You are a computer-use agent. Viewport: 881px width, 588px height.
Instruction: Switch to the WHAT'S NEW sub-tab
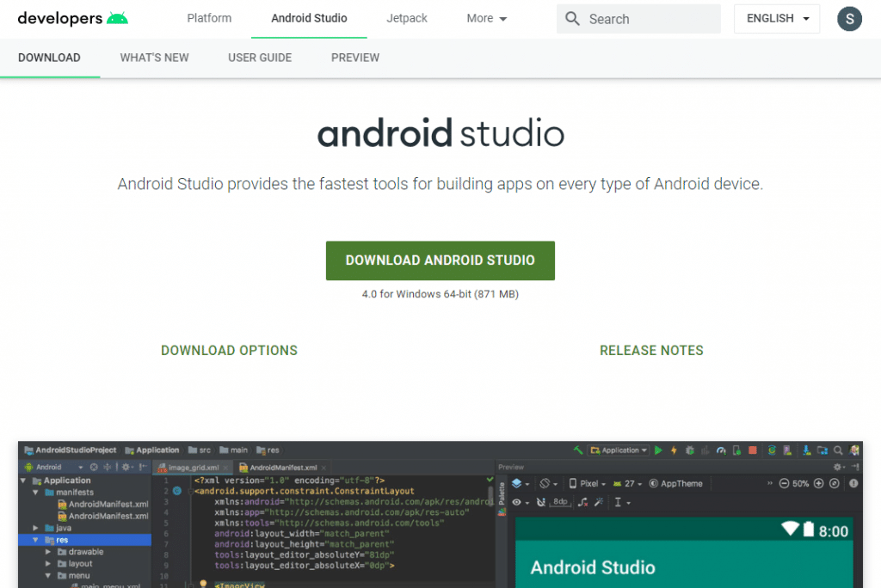155,58
